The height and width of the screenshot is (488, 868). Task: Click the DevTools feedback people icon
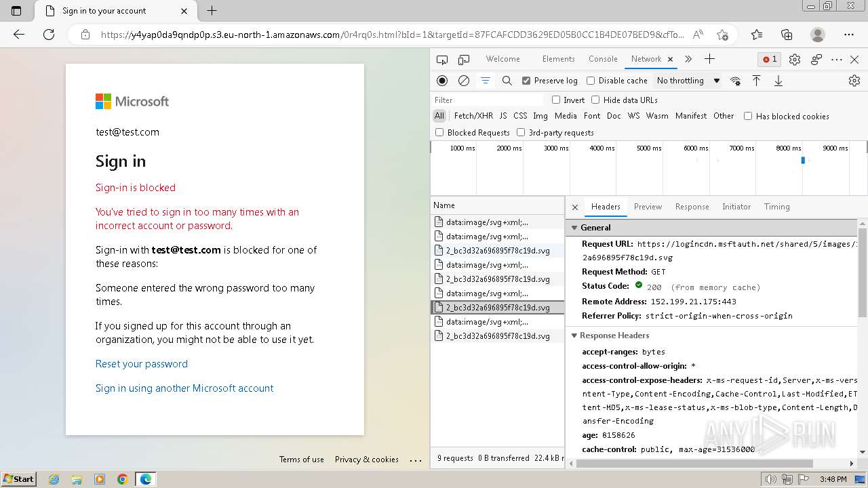pyautogui.click(x=816, y=60)
